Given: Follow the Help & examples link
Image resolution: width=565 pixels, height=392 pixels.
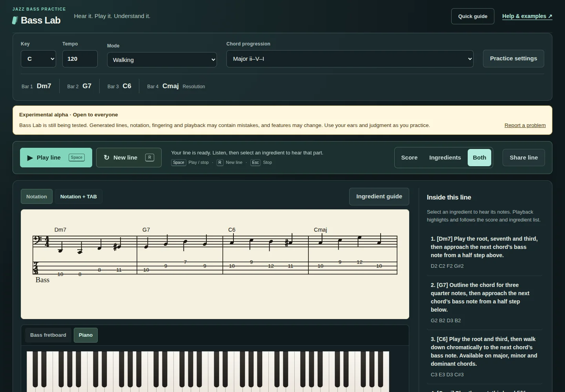Looking at the screenshot, I should click(527, 16).
